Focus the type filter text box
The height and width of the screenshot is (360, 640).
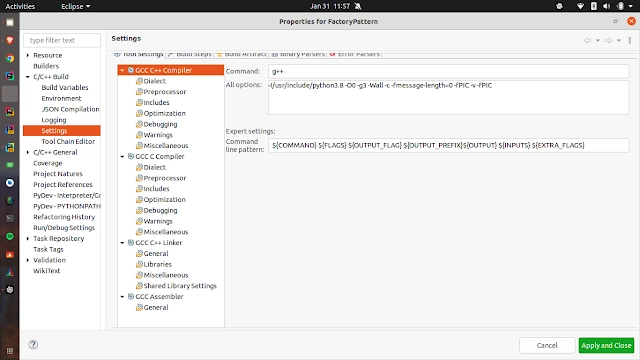tap(62, 40)
